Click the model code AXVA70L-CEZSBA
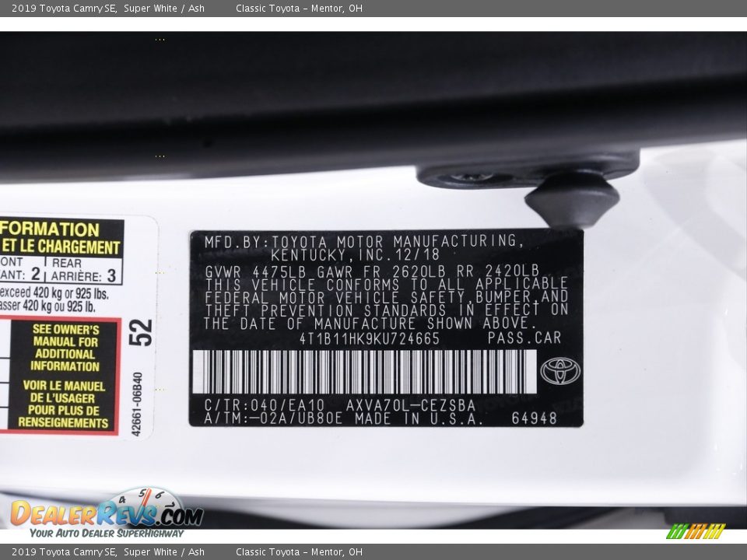The height and width of the screenshot is (560, 747). click(x=411, y=405)
